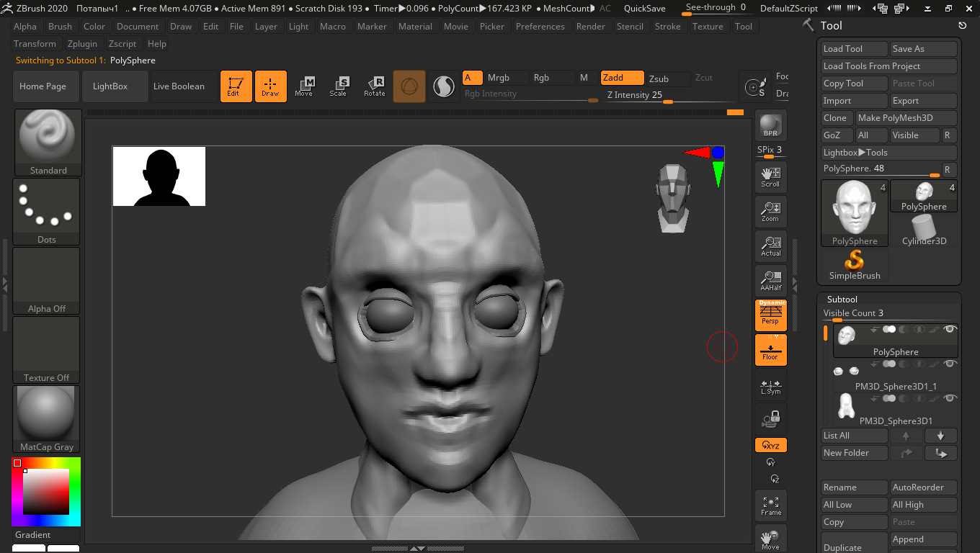
Task: Click the Actual size icon
Action: [770, 246]
